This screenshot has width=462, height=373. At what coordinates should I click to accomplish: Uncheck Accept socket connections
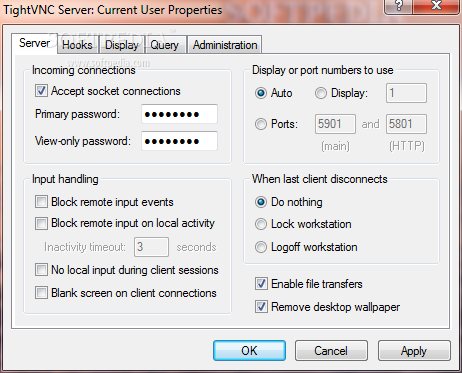[41, 91]
